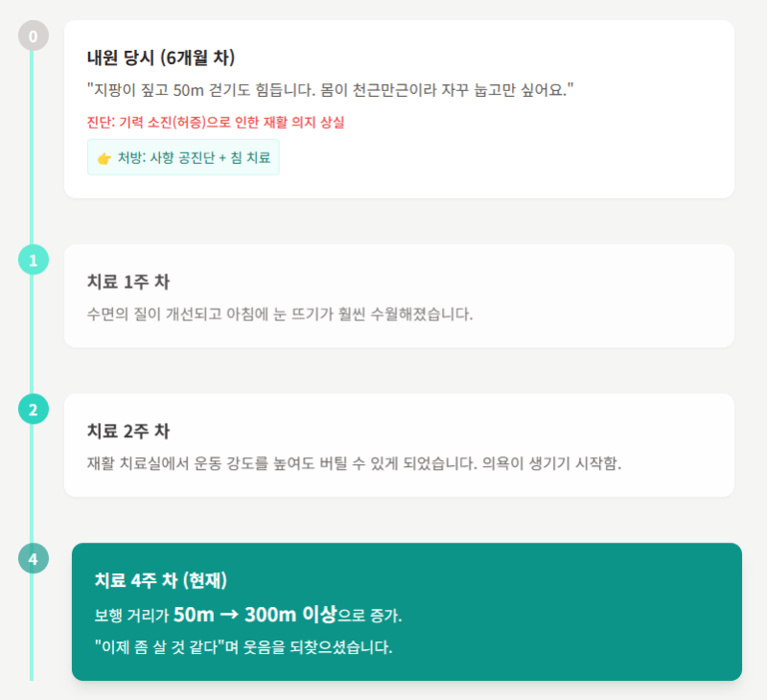
Task: Click the 수면의 질이 개선되고 description text
Action: coord(280,314)
